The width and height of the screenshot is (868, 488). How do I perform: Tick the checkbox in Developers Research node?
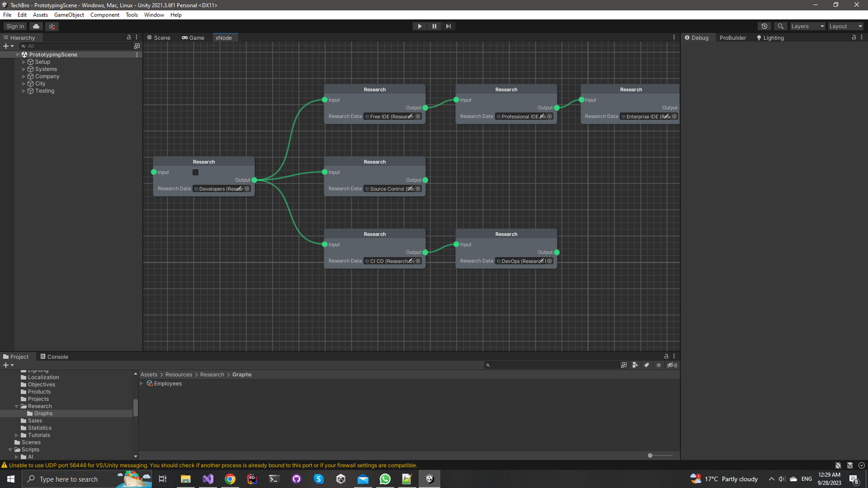point(195,172)
